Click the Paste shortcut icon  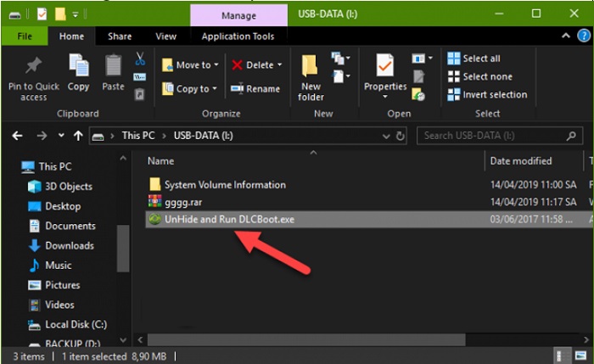click(x=139, y=94)
